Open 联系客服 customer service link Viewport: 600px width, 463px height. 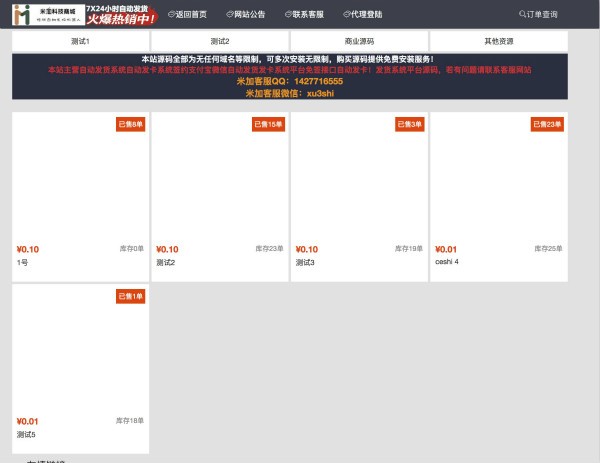coord(304,15)
